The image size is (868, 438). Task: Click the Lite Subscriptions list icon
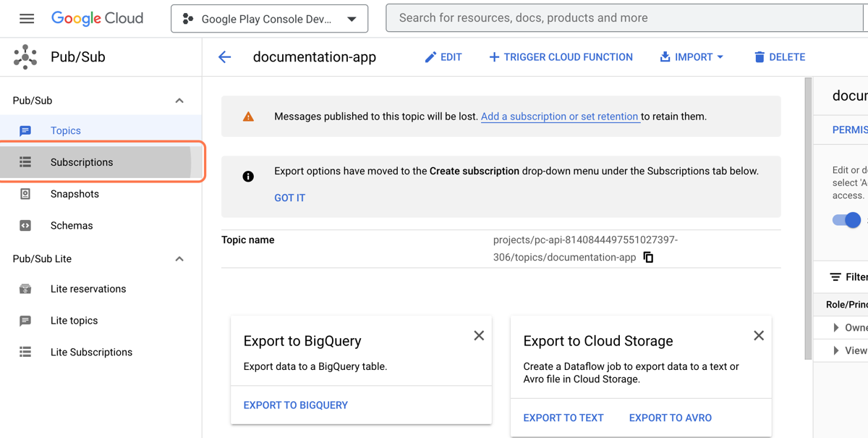pos(25,352)
